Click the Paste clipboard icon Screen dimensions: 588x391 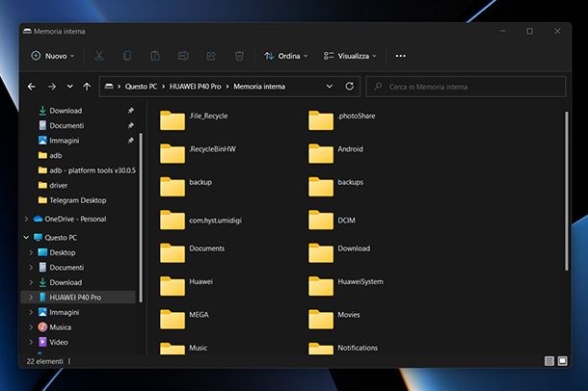[155, 56]
